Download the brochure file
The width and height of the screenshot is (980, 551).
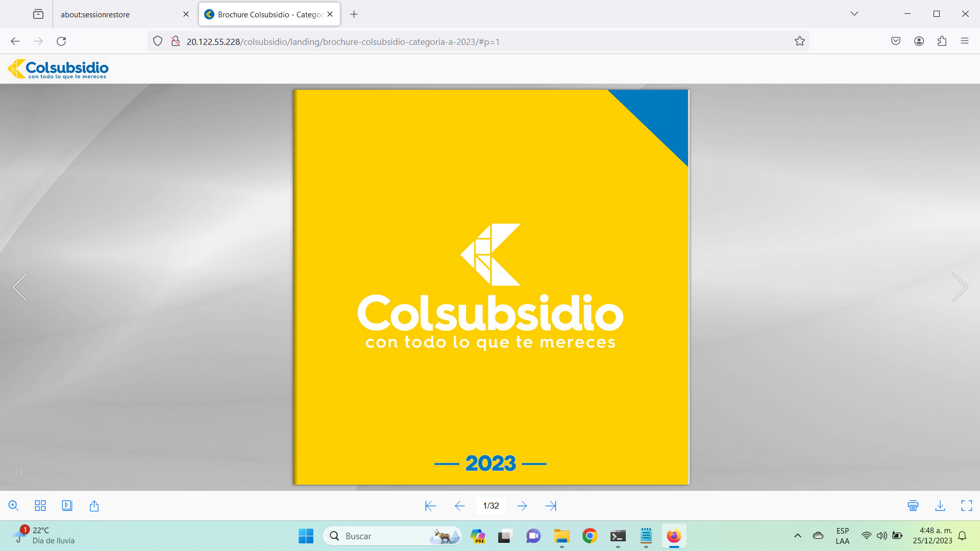[x=940, y=506]
